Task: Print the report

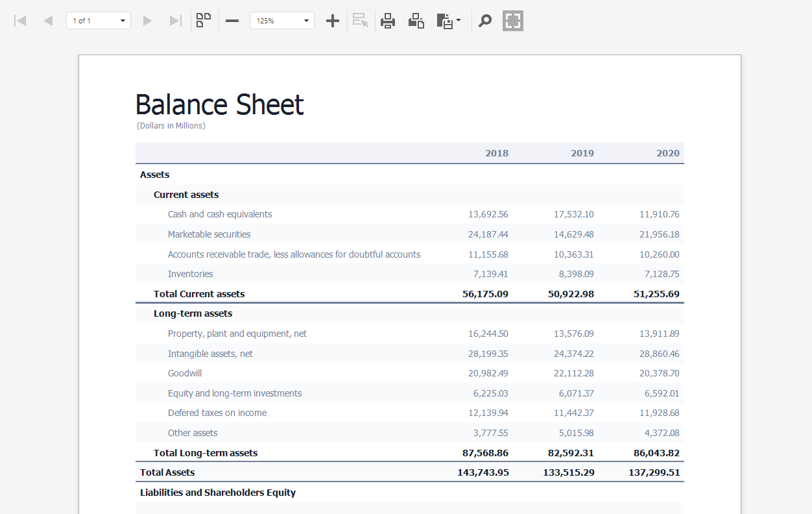Action: (x=388, y=21)
